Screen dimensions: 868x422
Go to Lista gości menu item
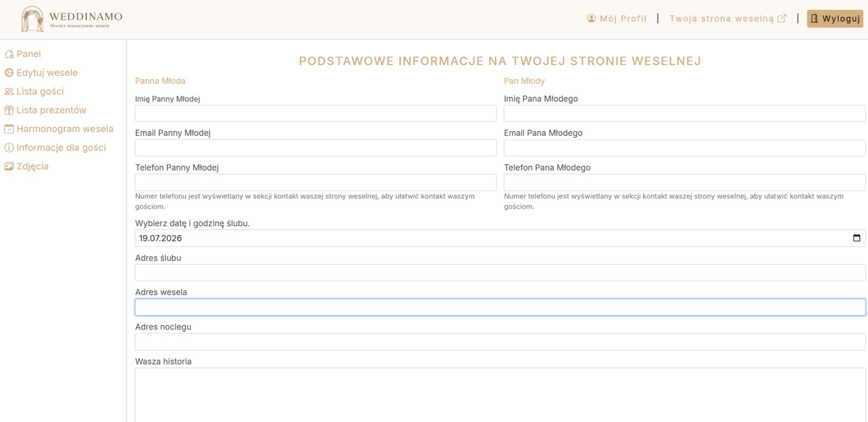40,91
